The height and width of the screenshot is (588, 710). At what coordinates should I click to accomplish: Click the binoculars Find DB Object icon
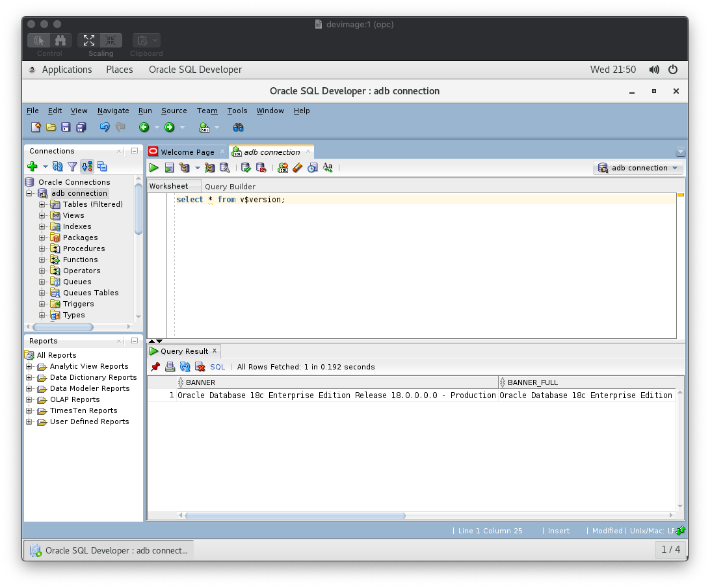tap(239, 127)
